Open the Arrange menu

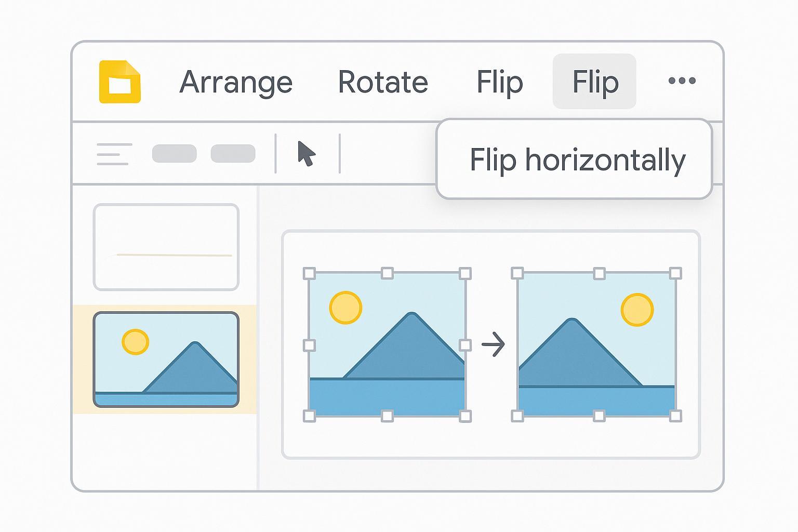coord(236,82)
